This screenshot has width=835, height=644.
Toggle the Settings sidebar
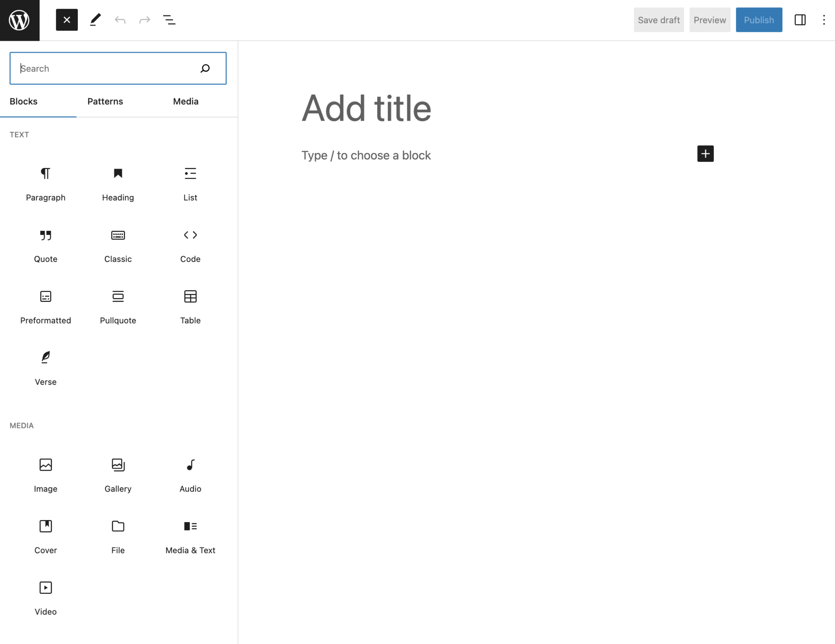[x=800, y=20]
